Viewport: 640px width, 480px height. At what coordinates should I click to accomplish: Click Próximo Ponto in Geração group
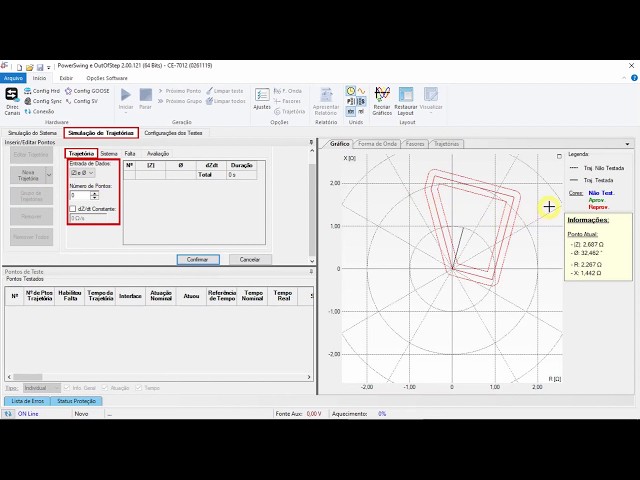(x=180, y=91)
